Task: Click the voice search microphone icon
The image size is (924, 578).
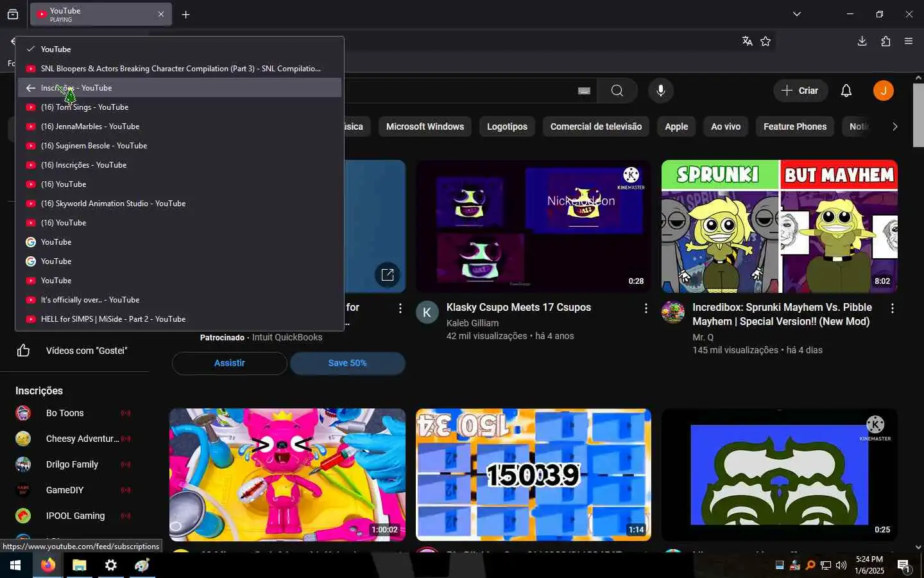Action: [661, 91]
